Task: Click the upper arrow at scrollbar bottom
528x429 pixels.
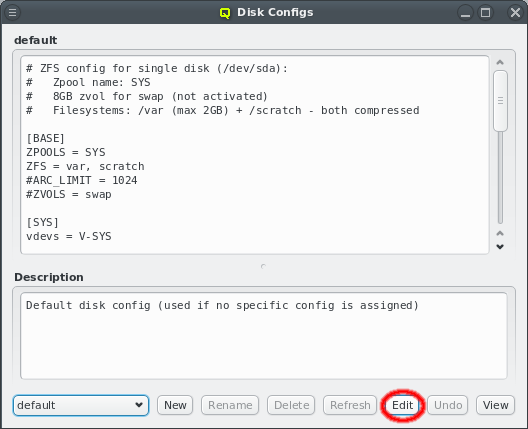Action: [500, 233]
